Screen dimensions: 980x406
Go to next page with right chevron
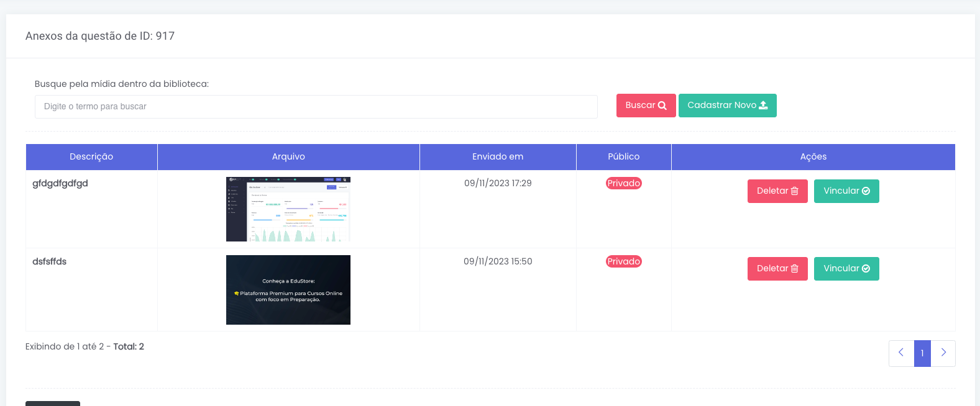click(x=943, y=353)
